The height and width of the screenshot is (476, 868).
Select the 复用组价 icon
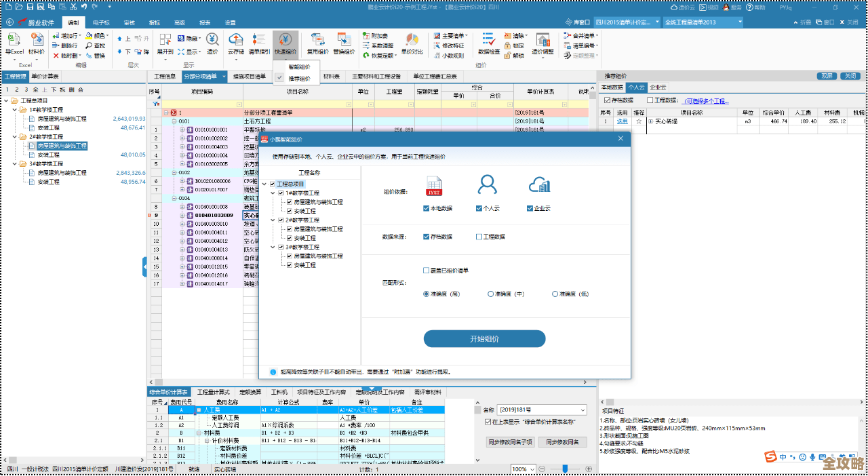pyautogui.click(x=317, y=43)
